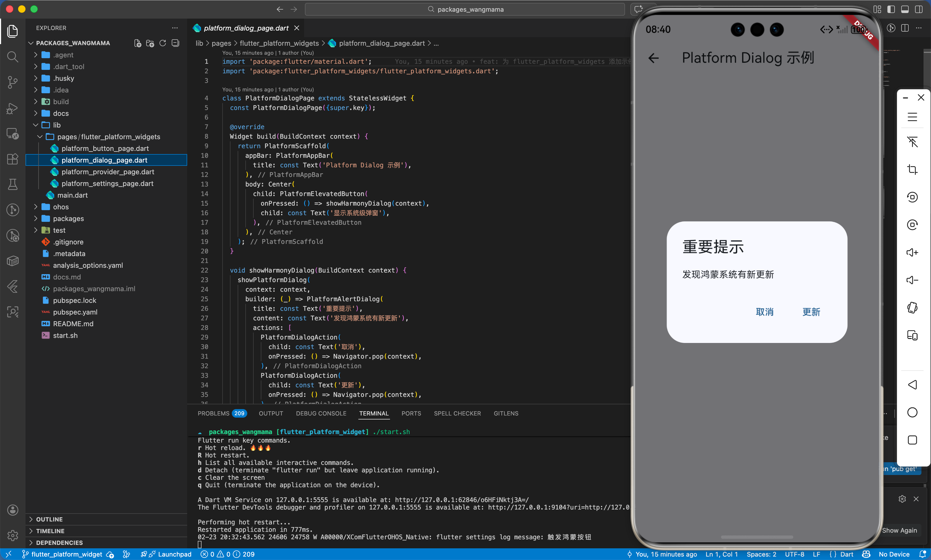Open Run and Debug view
The height and width of the screenshot is (560, 931).
[12, 108]
